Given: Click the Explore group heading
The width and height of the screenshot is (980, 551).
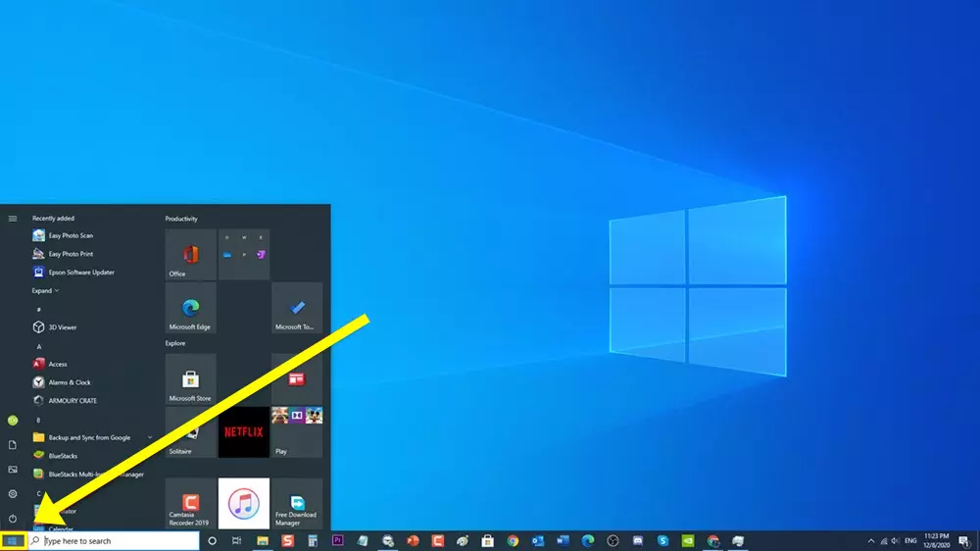Looking at the screenshot, I should 175,343.
